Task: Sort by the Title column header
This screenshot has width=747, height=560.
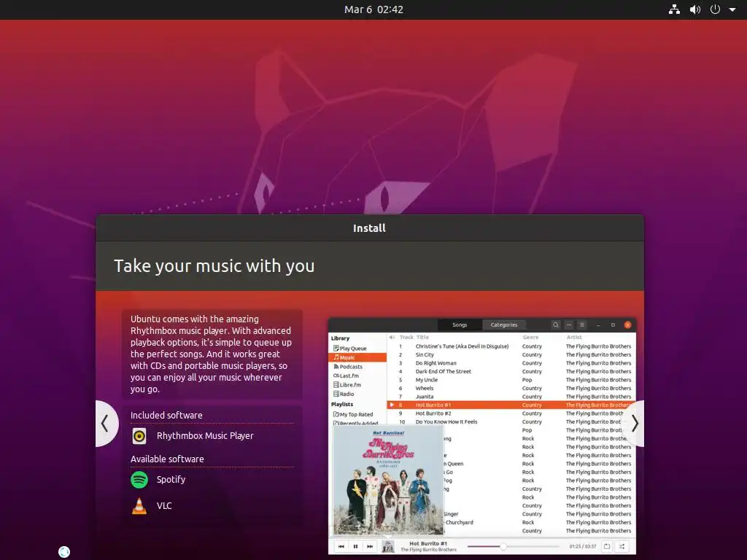Action: point(422,337)
